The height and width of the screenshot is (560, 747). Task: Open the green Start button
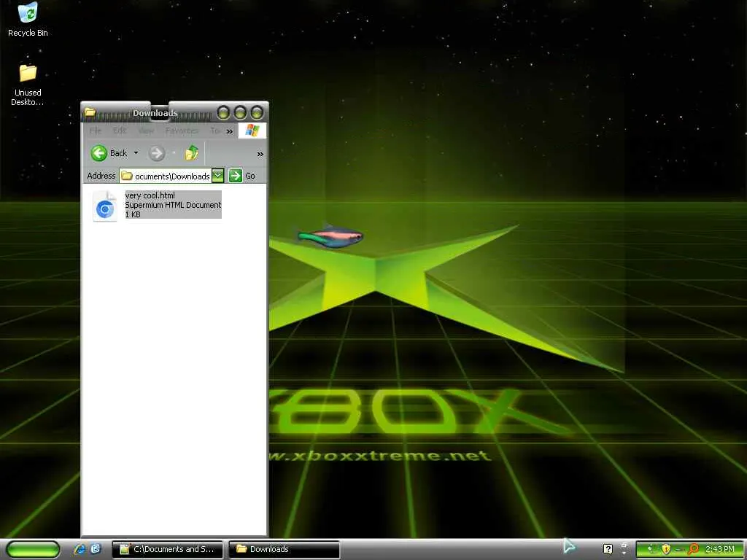point(33,549)
